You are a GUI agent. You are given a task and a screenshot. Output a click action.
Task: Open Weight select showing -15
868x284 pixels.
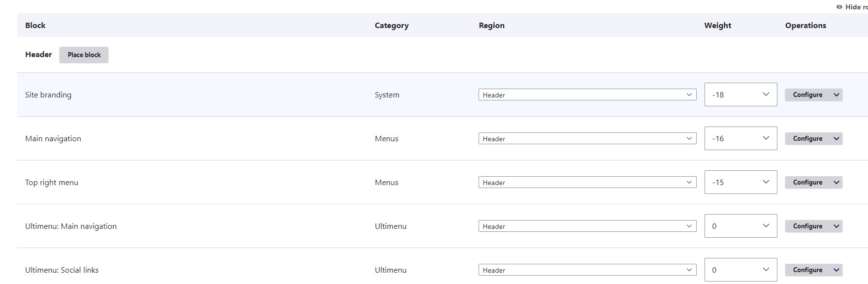coord(740,182)
